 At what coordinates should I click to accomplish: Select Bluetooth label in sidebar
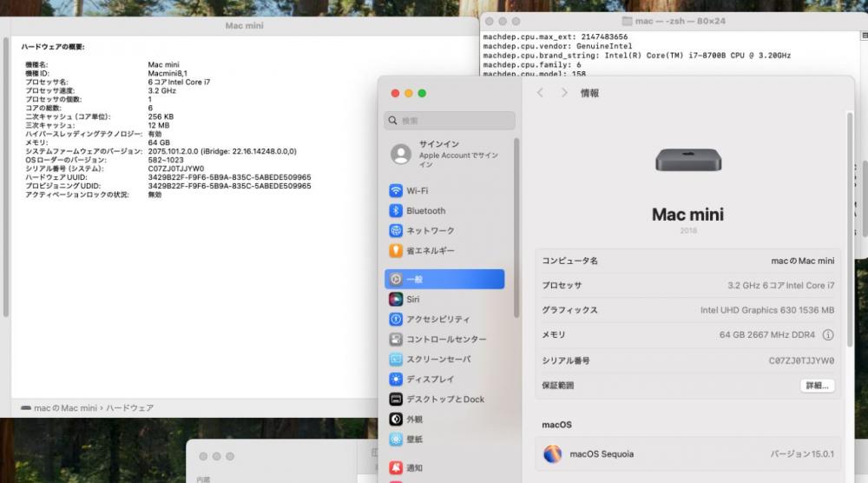[x=425, y=210]
